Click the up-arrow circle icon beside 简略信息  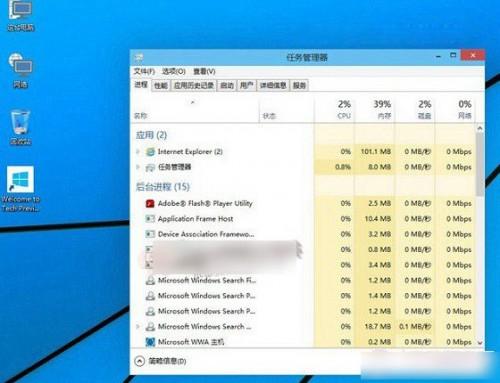click(140, 361)
